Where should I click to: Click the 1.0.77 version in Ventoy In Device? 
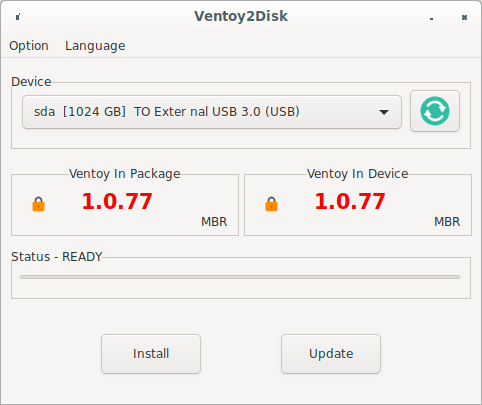coord(350,201)
